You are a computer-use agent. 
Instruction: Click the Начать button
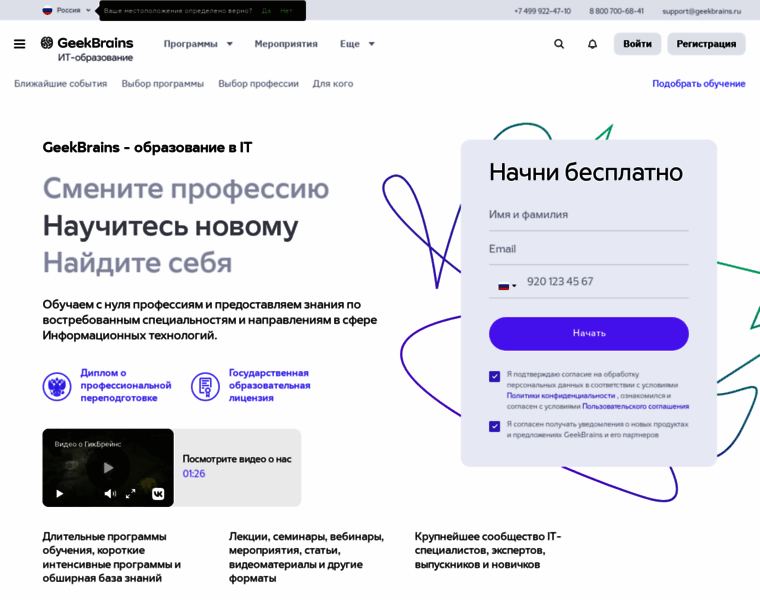click(588, 333)
